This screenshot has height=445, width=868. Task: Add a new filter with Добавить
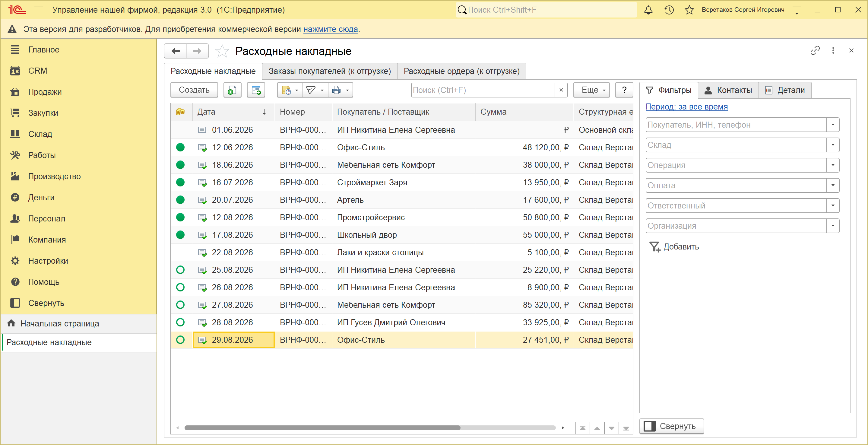[674, 247]
